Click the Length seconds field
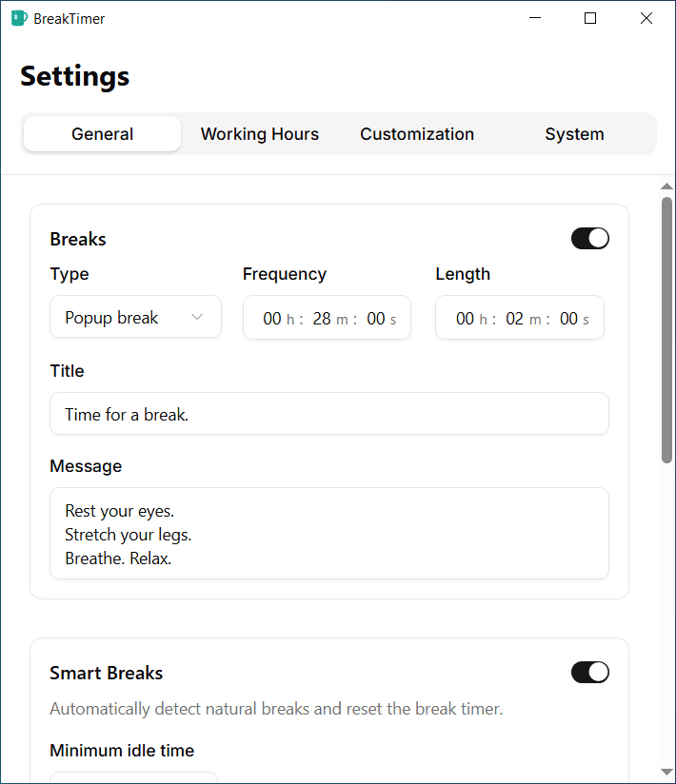The width and height of the screenshot is (676, 784). point(568,319)
